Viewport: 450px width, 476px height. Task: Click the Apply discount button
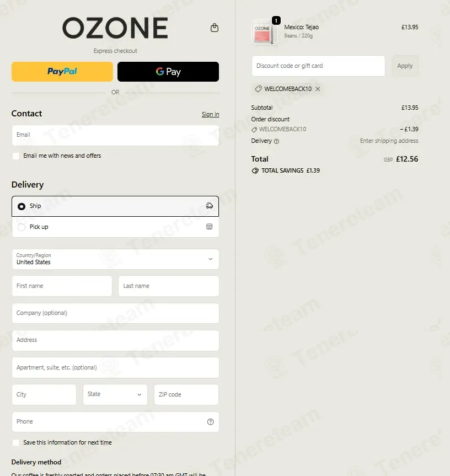tap(405, 66)
